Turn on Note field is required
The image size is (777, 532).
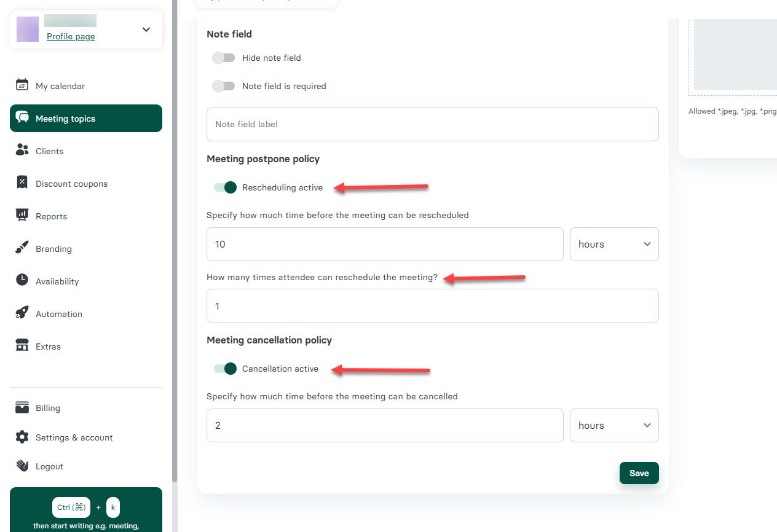pos(224,86)
